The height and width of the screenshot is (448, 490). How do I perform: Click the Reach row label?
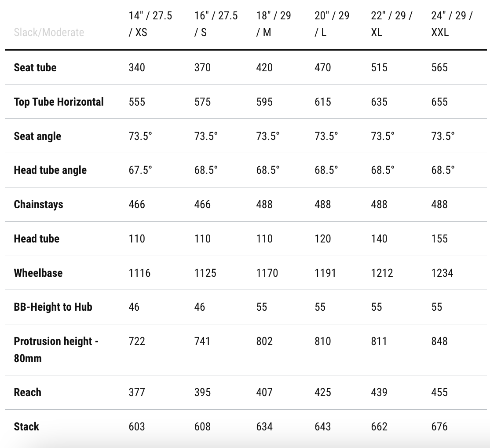pyautogui.click(x=27, y=393)
